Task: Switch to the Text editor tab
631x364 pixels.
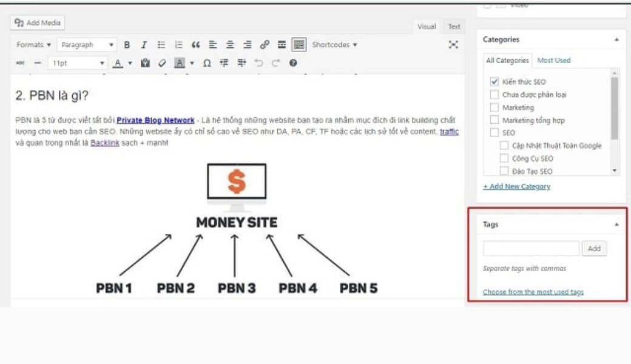Action: (454, 27)
